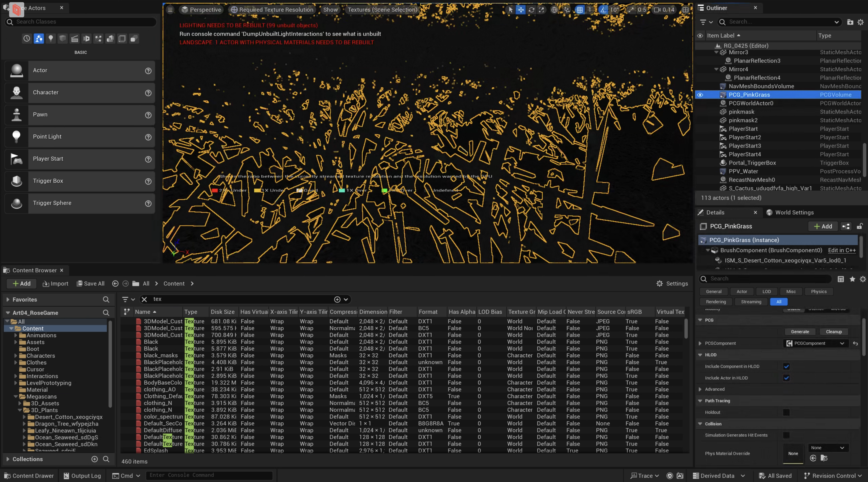Viewport: 868px width, 482px height.
Task: Expand the Advanced section in Details
Action: tap(700, 389)
